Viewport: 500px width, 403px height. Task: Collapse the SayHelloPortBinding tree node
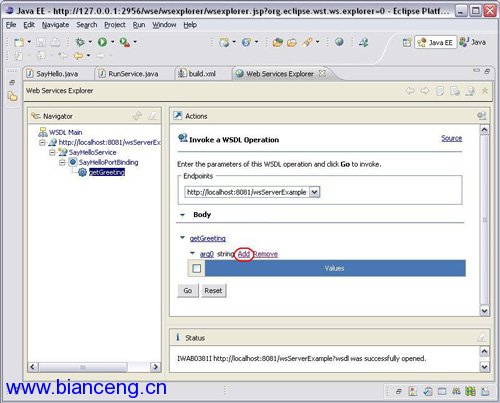point(62,163)
